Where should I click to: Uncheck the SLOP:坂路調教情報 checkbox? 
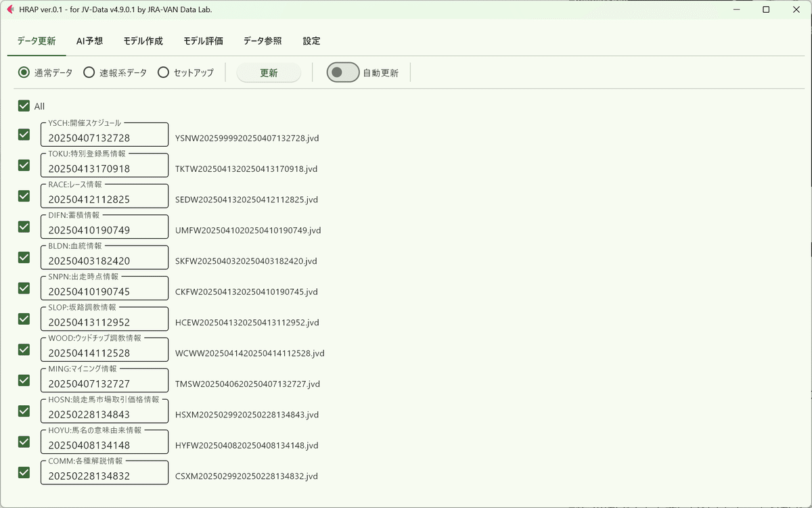(x=24, y=319)
